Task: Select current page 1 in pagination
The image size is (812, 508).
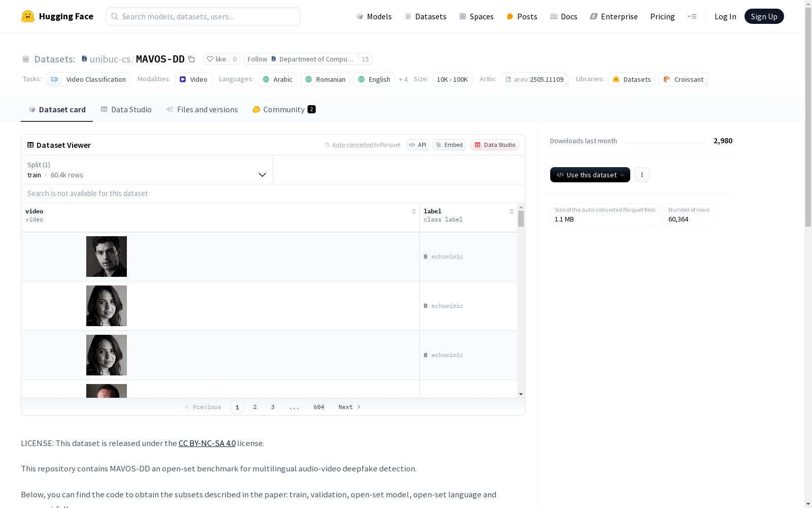Action: point(237,407)
